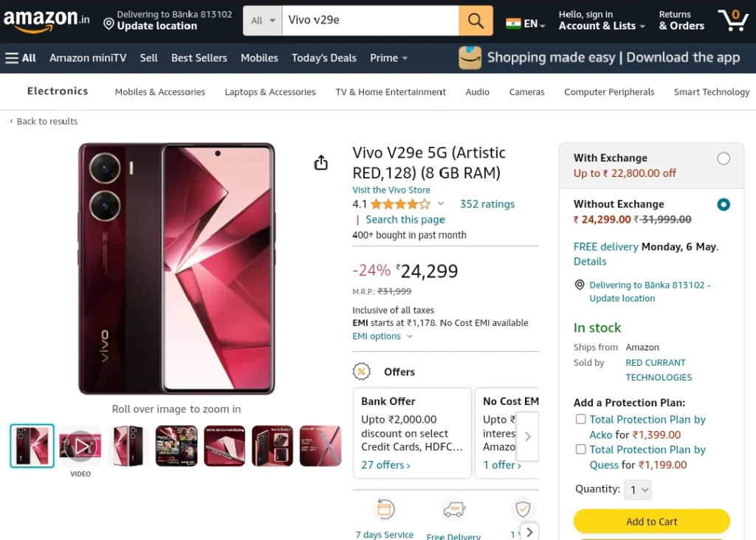The width and height of the screenshot is (756, 540).
Task: Open Today's Deals in the navigation bar
Action: click(x=323, y=58)
